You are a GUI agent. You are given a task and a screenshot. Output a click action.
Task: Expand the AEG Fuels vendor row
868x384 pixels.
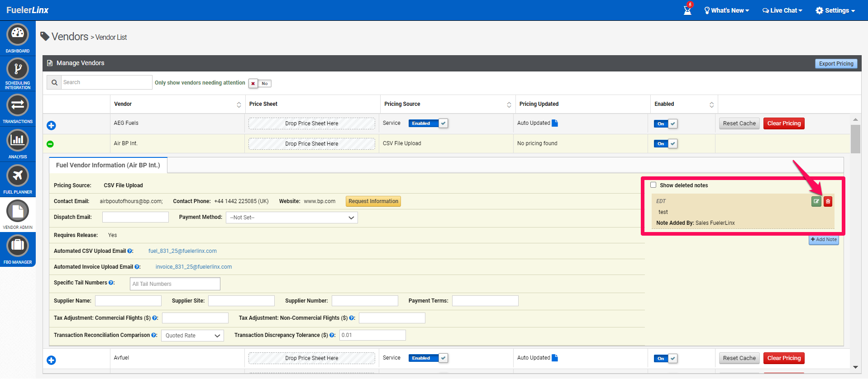click(51, 125)
